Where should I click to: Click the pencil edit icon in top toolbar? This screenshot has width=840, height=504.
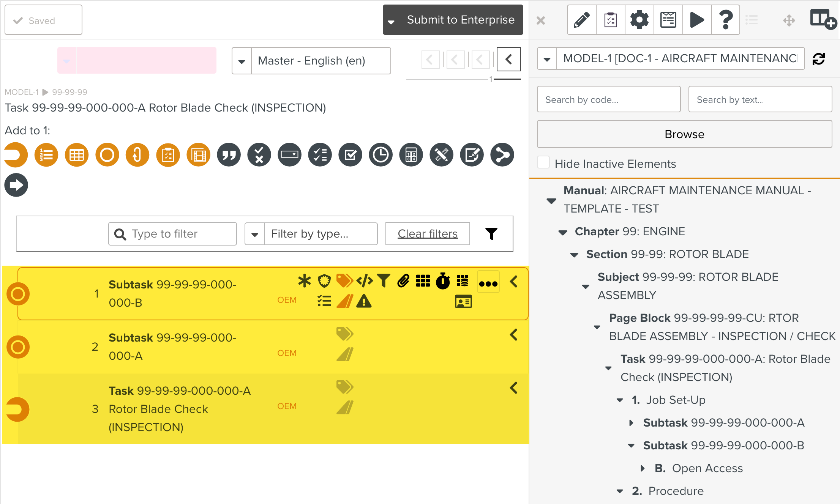tap(581, 20)
